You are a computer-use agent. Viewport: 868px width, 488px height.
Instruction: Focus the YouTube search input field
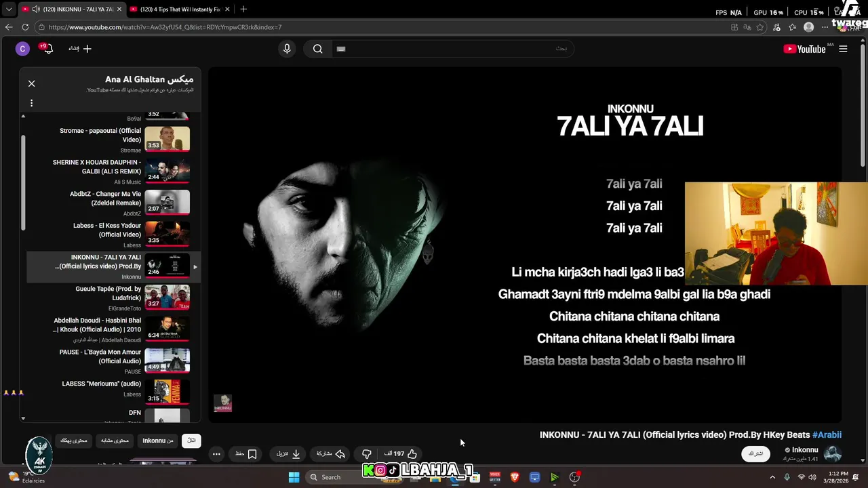(x=452, y=49)
